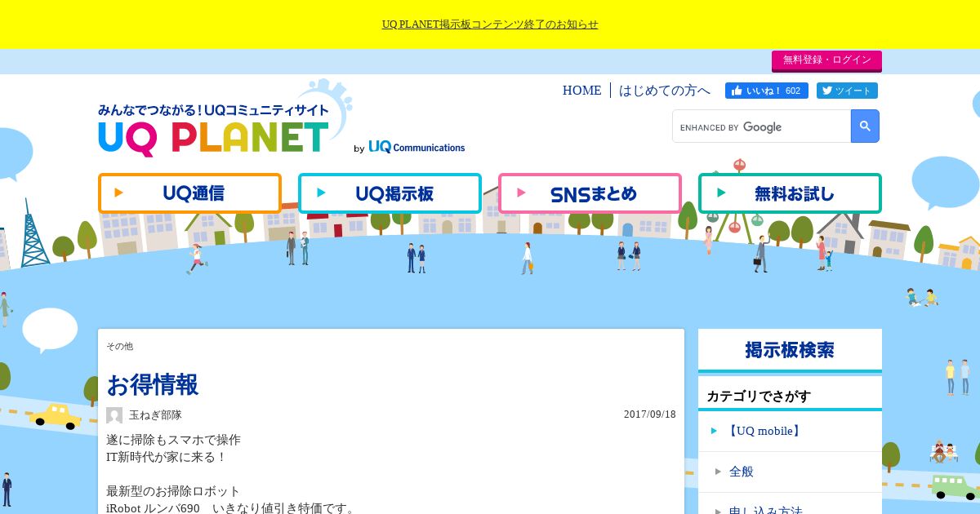Focus the Google custom search field

(x=761, y=126)
